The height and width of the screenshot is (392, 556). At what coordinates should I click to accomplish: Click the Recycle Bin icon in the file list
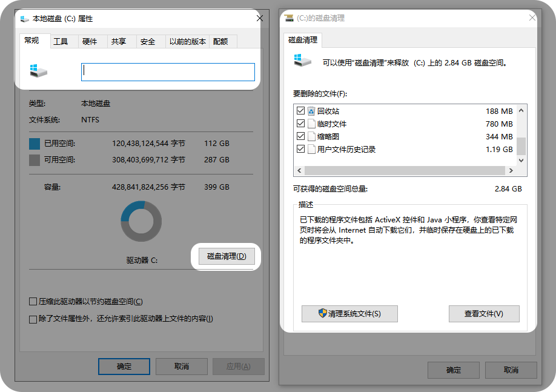pos(311,111)
